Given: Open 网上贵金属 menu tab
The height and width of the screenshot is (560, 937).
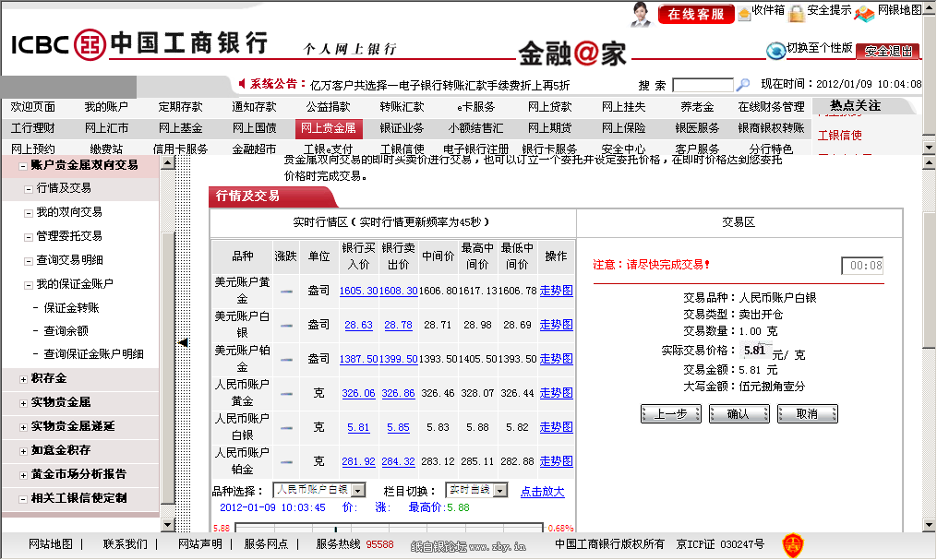Looking at the screenshot, I should [x=328, y=128].
